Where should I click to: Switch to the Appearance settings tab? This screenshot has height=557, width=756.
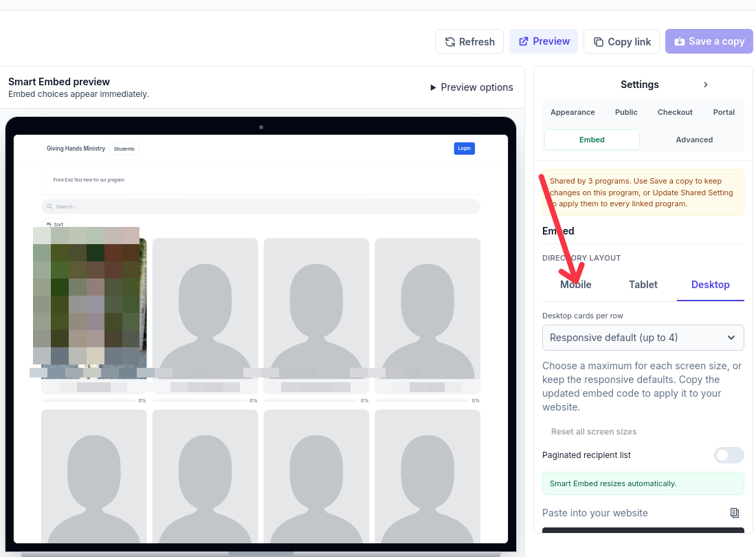tap(572, 112)
